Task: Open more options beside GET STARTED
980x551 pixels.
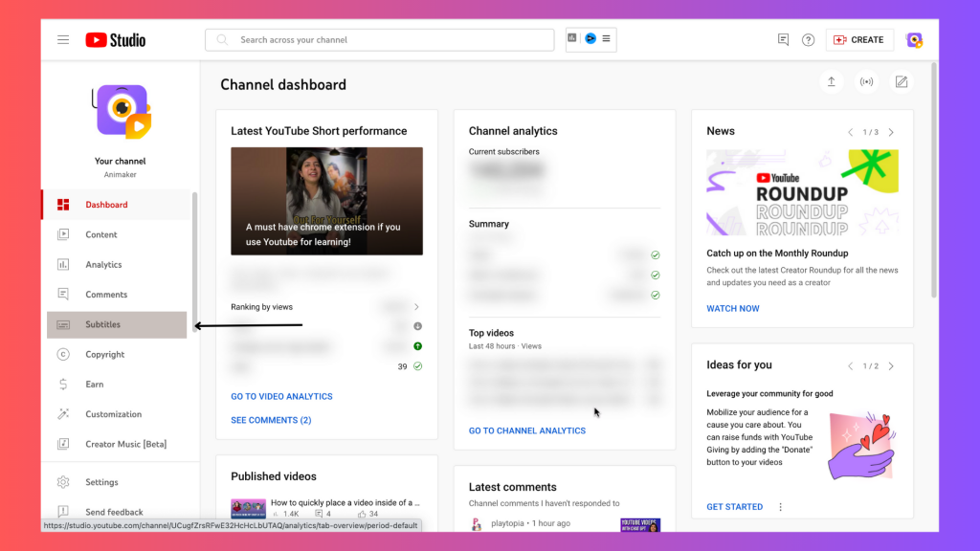Action: pyautogui.click(x=781, y=507)
